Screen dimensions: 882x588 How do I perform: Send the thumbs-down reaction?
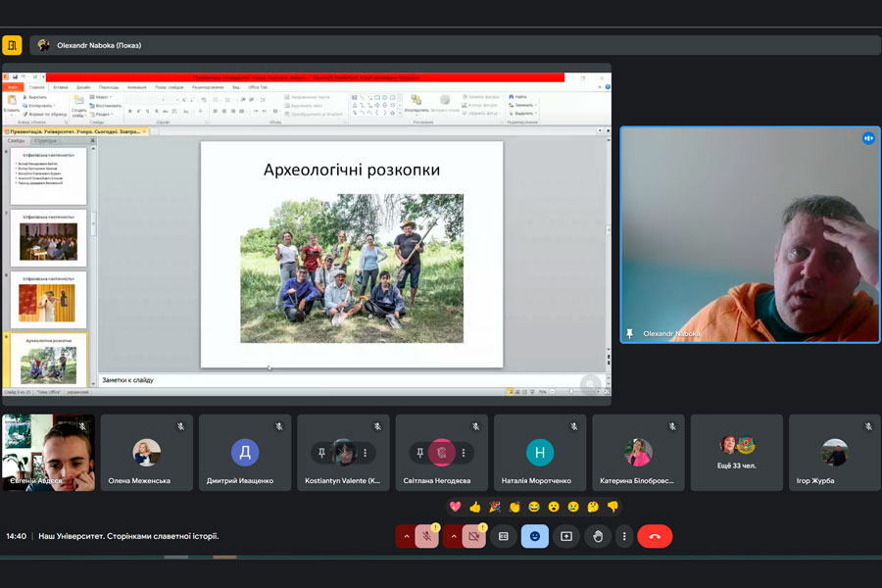point(612,507)
